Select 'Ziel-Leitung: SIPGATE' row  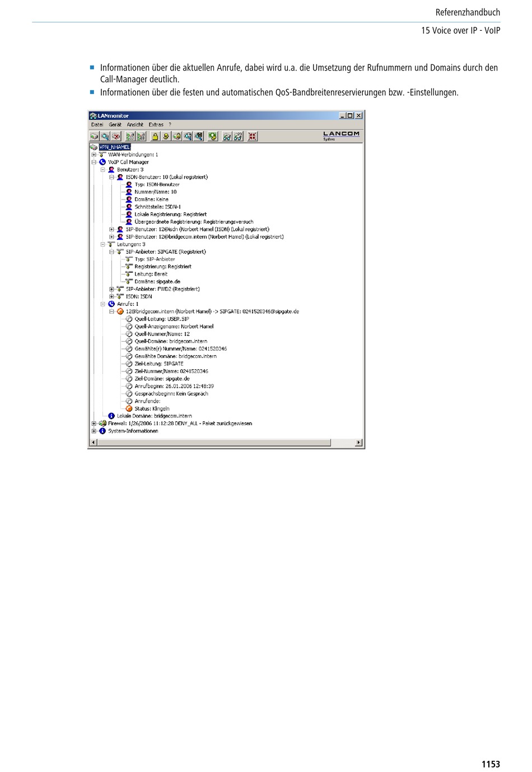click(159, 364)
